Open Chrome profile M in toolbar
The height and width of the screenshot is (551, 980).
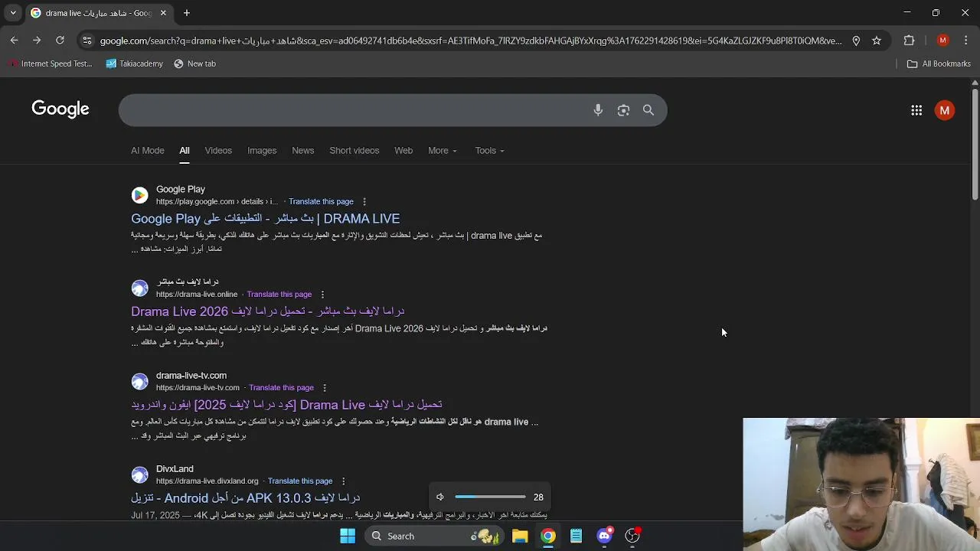pos(942,41)
